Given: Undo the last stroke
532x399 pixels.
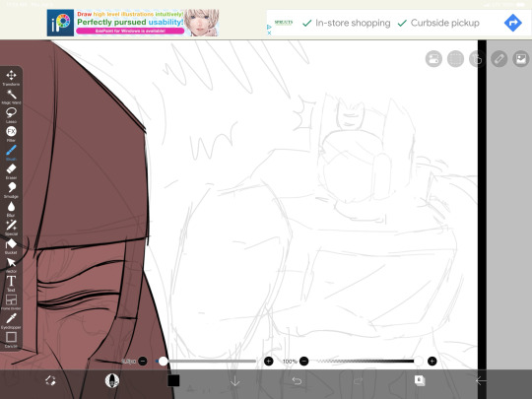Looking at the screenshot, I should [x=297, y=380].
